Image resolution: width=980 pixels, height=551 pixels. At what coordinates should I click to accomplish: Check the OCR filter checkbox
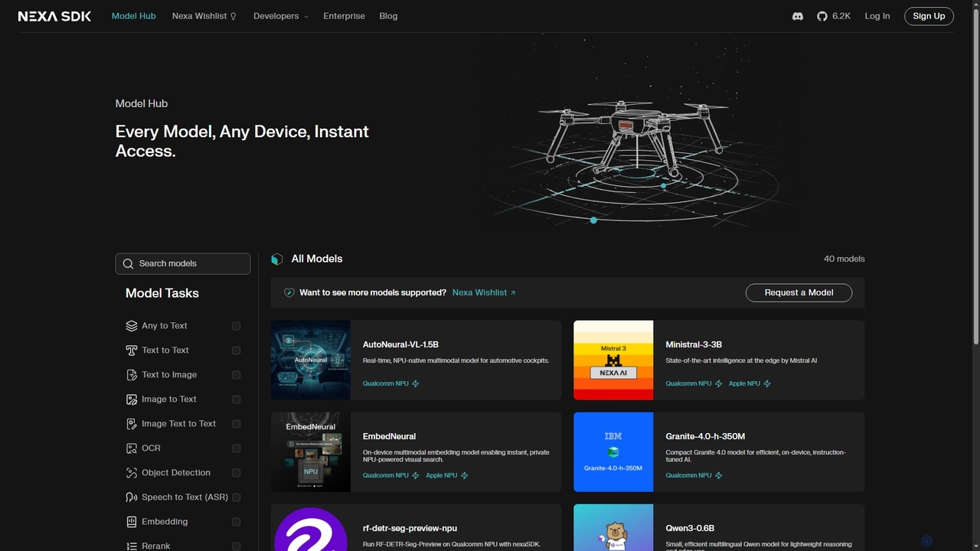coord(237,448)
